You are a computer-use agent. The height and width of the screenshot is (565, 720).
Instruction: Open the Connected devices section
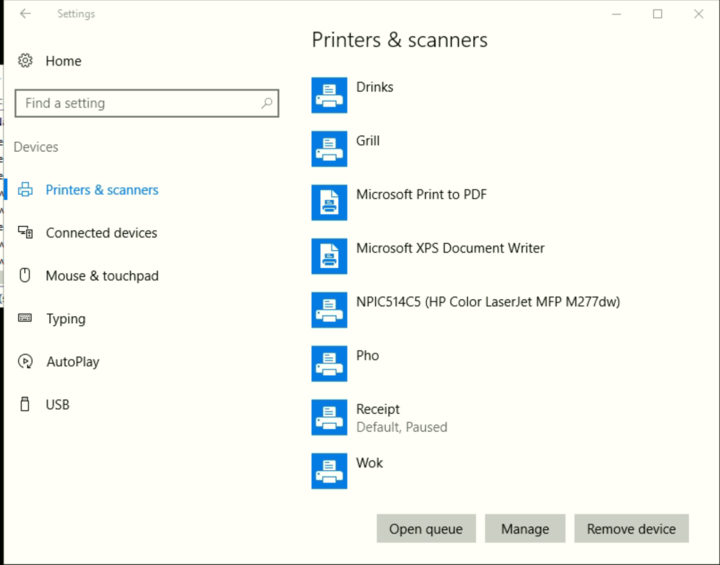pyautogui.click(x=101, y=233)
